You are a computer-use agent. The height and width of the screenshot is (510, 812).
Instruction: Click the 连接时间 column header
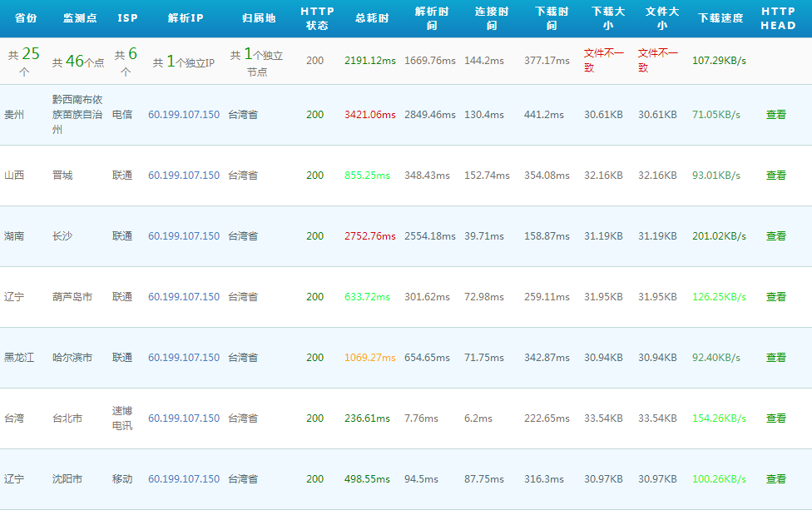[x=492, y=18]
